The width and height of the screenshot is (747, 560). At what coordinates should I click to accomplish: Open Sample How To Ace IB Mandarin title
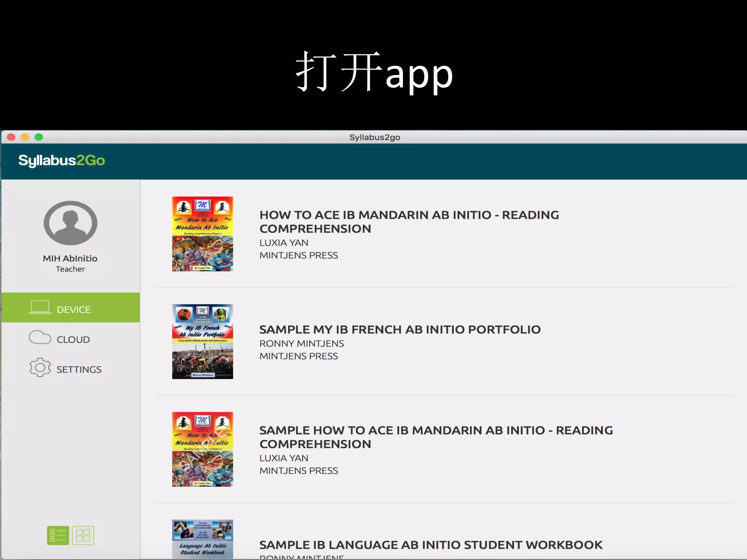(x=436, y=437)
